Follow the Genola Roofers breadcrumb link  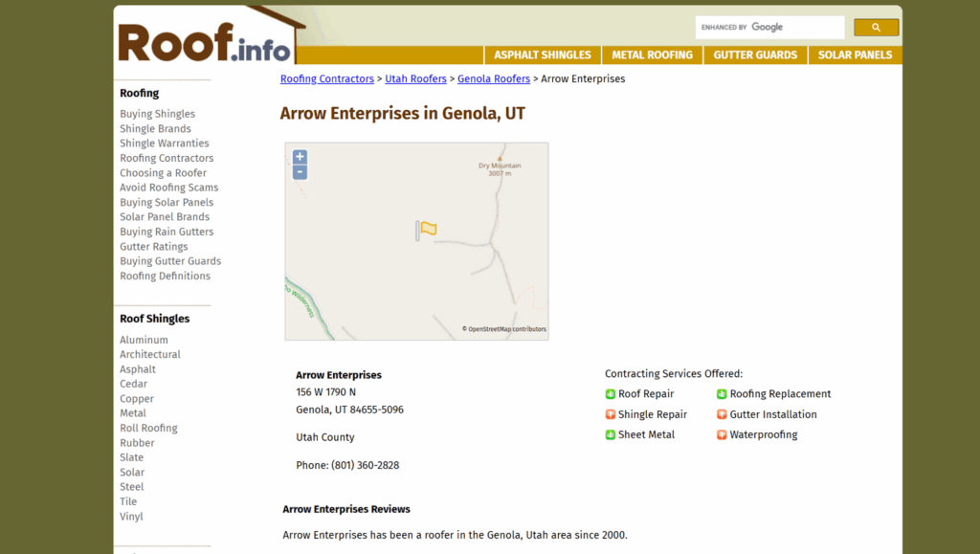coord(493,79)
